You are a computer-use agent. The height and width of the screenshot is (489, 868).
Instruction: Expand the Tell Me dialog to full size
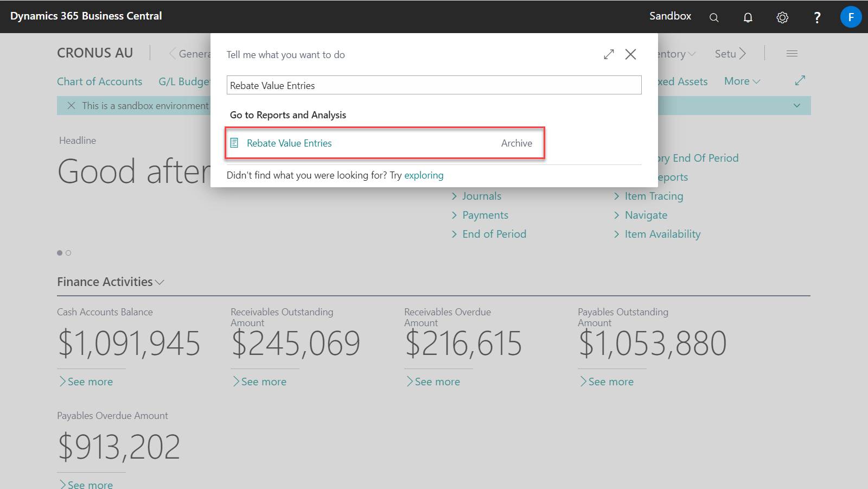[x=609, y=54]
